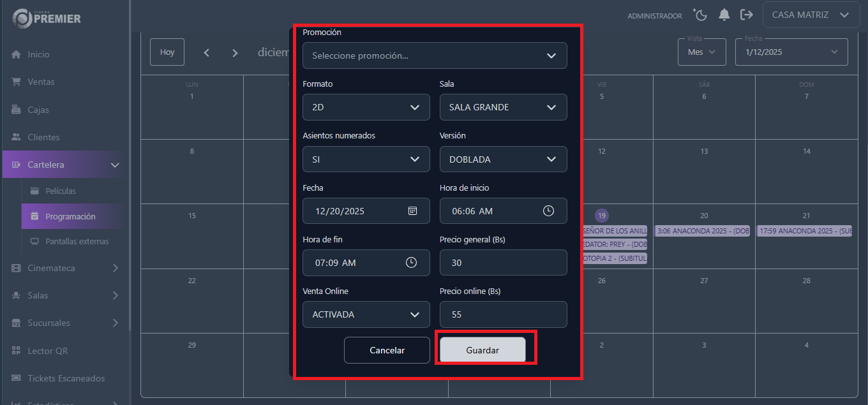Change Asientos numerados SI option
The width and height of the screenshot is (868, 405).
(366, 159)
